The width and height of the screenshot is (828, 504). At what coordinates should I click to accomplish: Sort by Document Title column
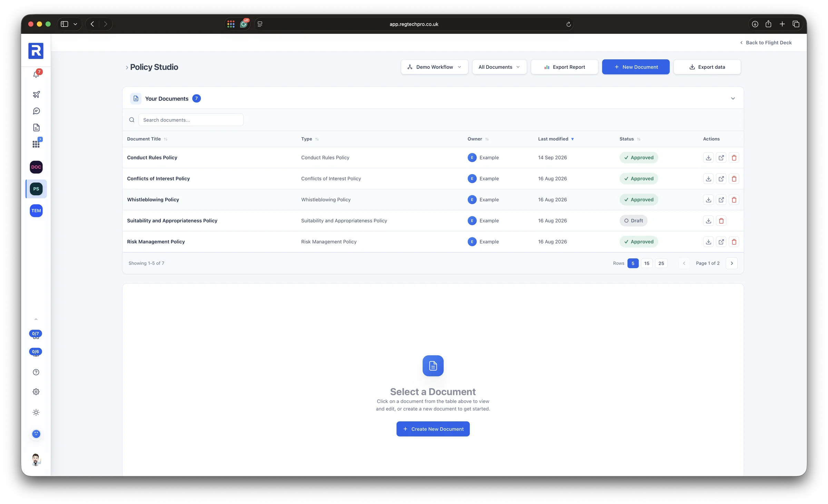pos(147,139)
